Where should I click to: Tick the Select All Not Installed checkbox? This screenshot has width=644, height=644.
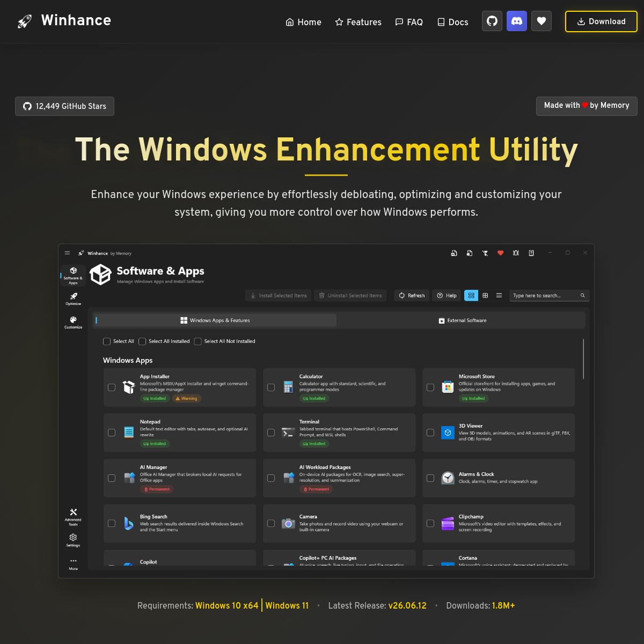(198, 341)
